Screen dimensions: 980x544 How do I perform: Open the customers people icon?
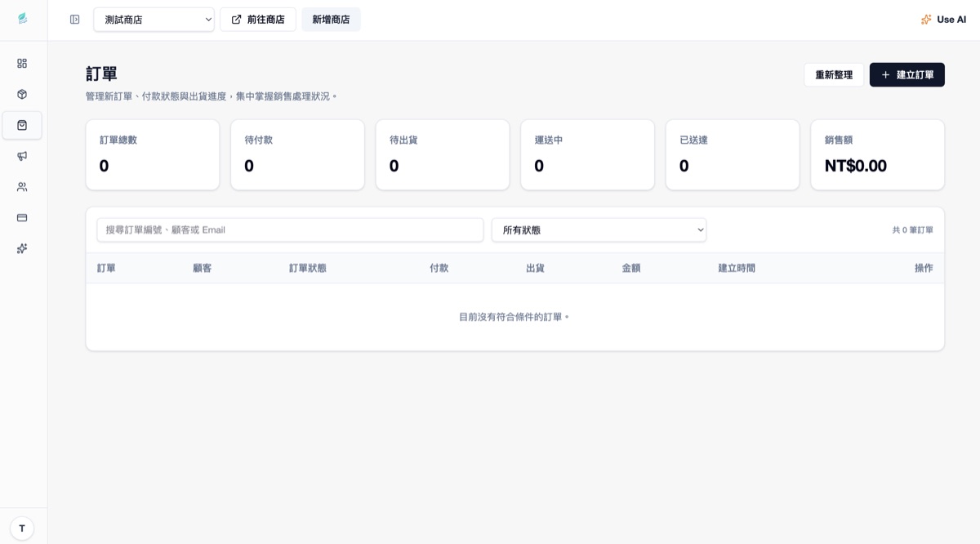coord(22,187)
